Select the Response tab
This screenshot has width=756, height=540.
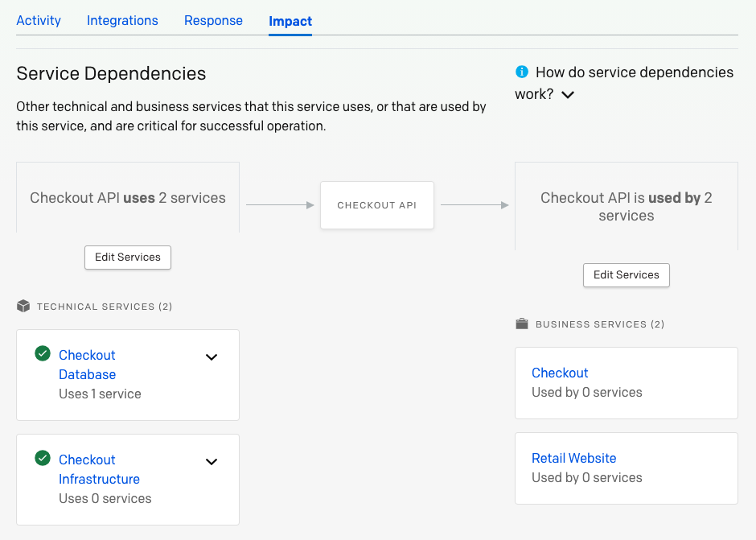click(x=213, y=20)
